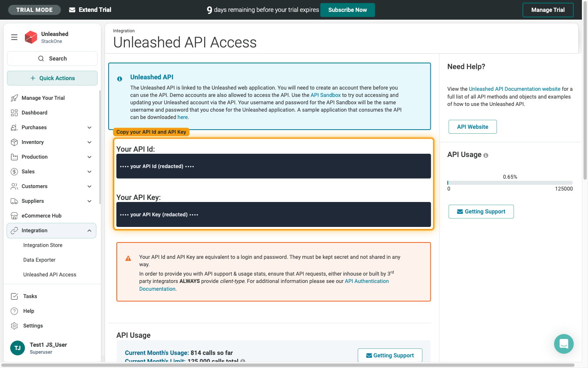Open Data Exporter submenu item
The height and width of the screenshot is (368, 588).
click(x=39, y=260)
